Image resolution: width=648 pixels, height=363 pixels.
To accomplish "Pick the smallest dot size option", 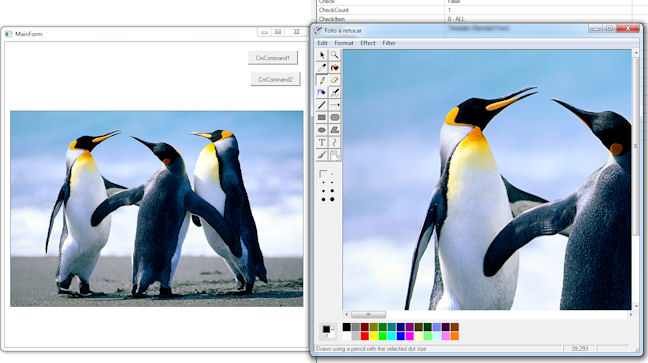I will click(332, 175).
